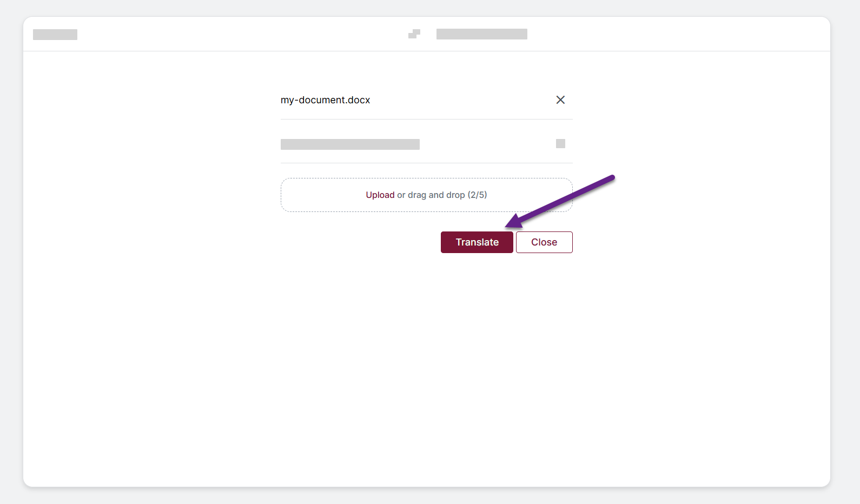
Task: Click the small gray logo placeholder in header
Action: [414, 34]
